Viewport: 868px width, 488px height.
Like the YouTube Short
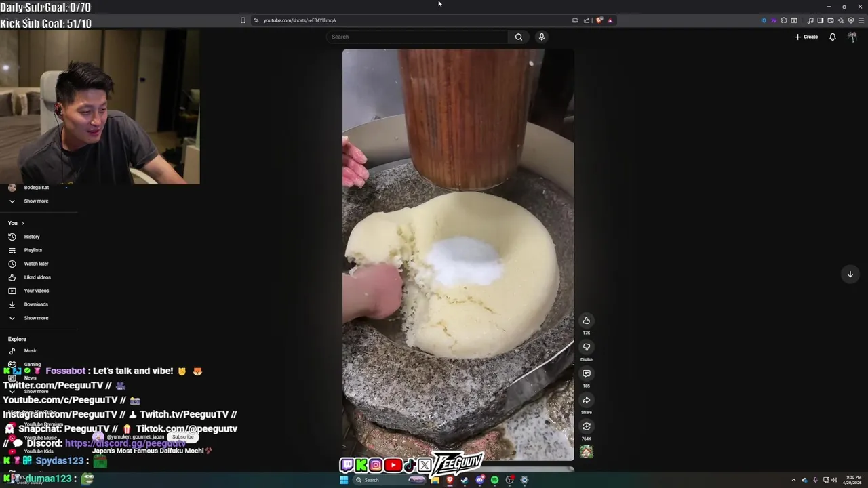click(587, 321)
